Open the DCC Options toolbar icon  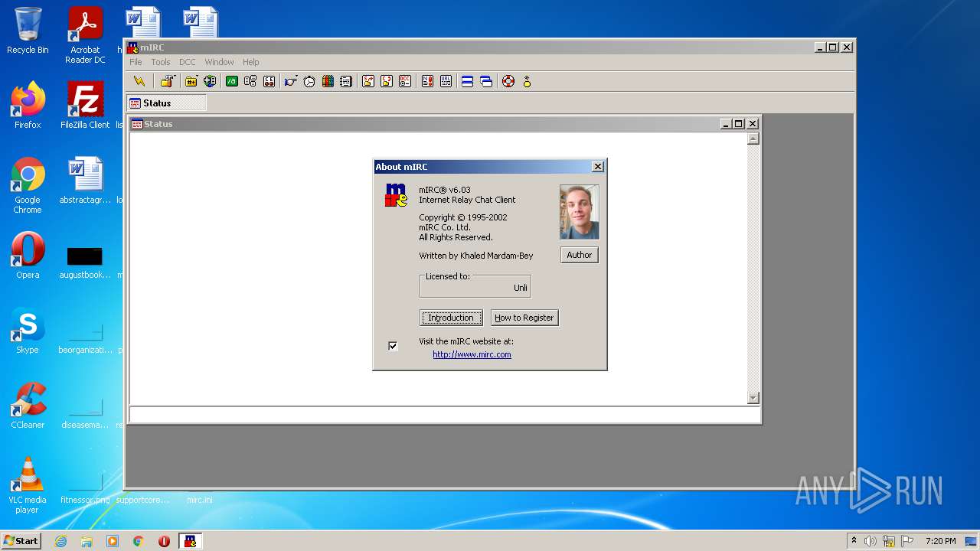(x=405, y=81)
